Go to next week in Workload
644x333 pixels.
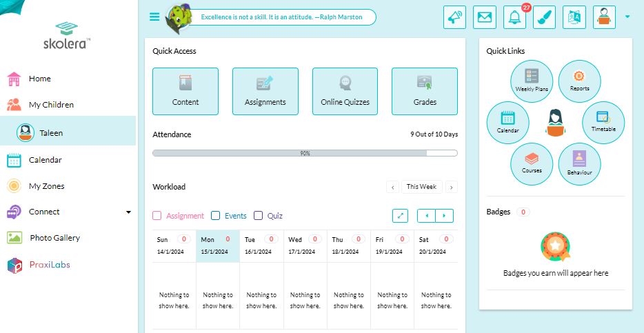pyautogui.click(x=452, y=188)
